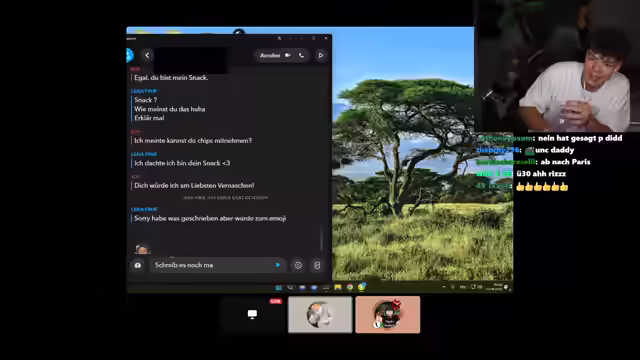The image size is (640, 360).
Task: Click the stream chat comment "ab nach Paris"
Action: coord(565,162)
